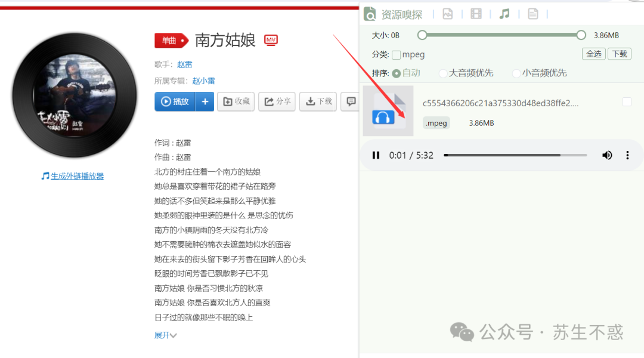The image size is (644, 358).
Task: Select 大音频优先 sorting option
Action: click(442, 73)
